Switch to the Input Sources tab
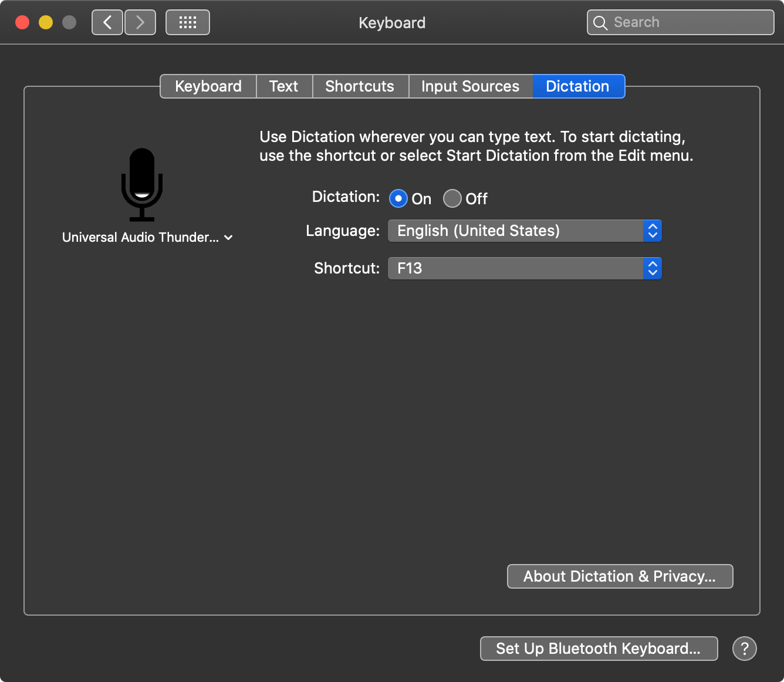The height and width of the screenshot is (682, 784). [470, 86]
